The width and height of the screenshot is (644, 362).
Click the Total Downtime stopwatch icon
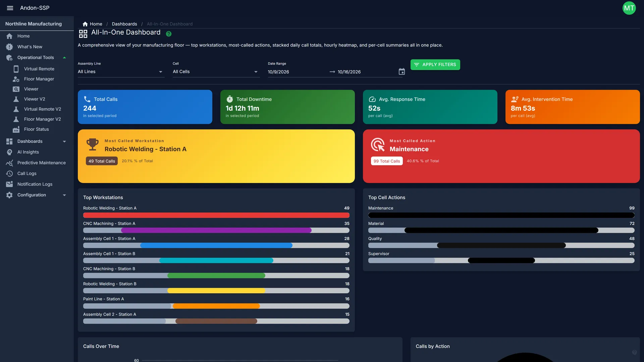tap(230, 99)
